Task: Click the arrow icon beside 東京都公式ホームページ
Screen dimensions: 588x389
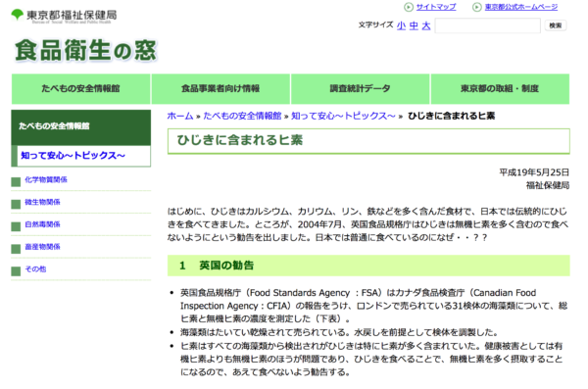Action: click(x=476, y=7)
